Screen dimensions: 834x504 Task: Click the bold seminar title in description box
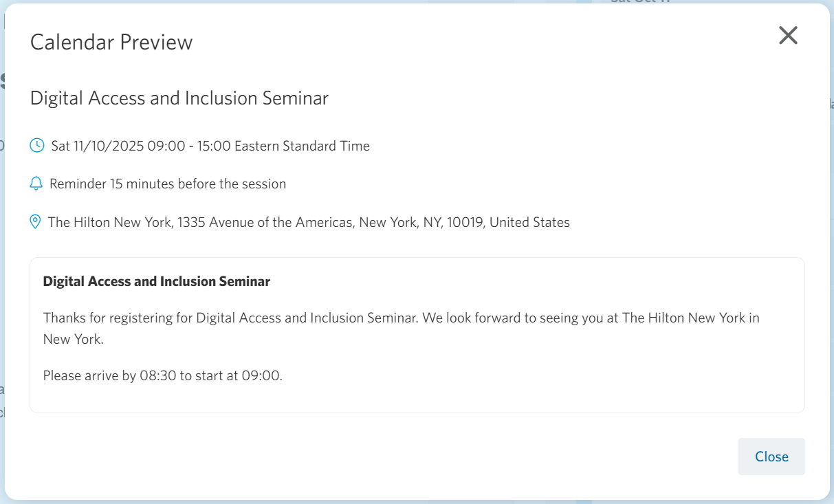pyautogui.click(x=157, y=281)
